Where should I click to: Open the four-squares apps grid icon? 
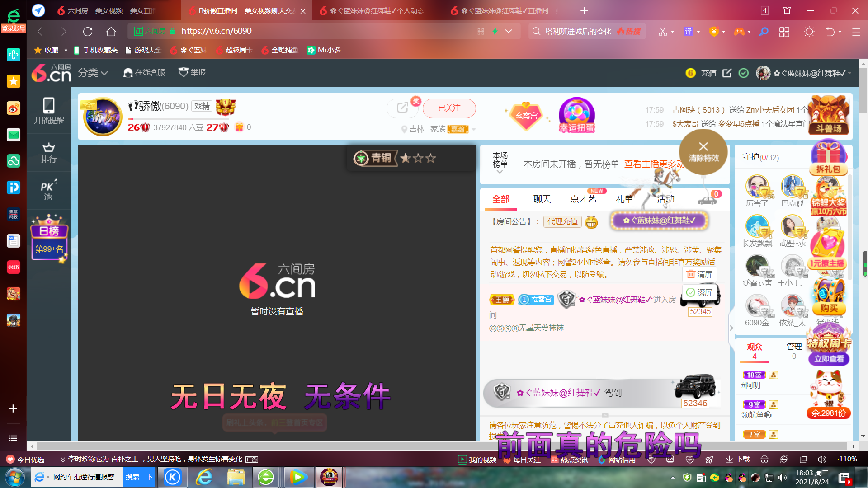click(x=784, y=32)
